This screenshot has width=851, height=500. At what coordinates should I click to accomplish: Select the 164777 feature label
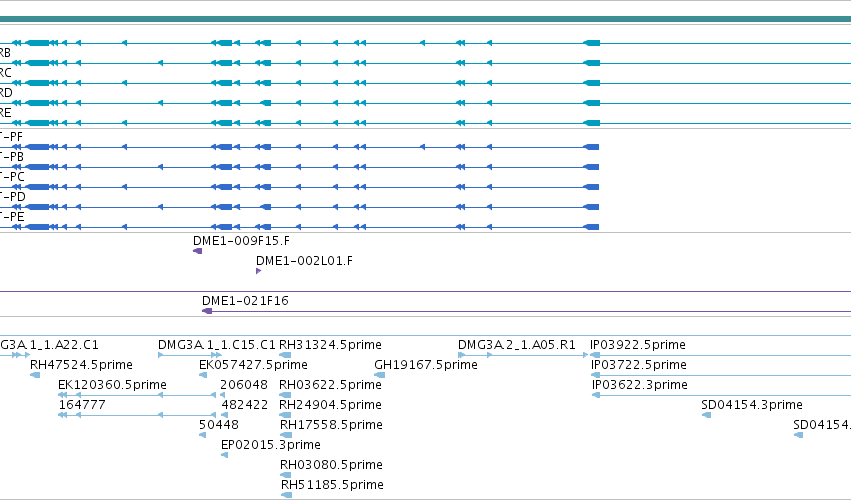coord(81,405)
